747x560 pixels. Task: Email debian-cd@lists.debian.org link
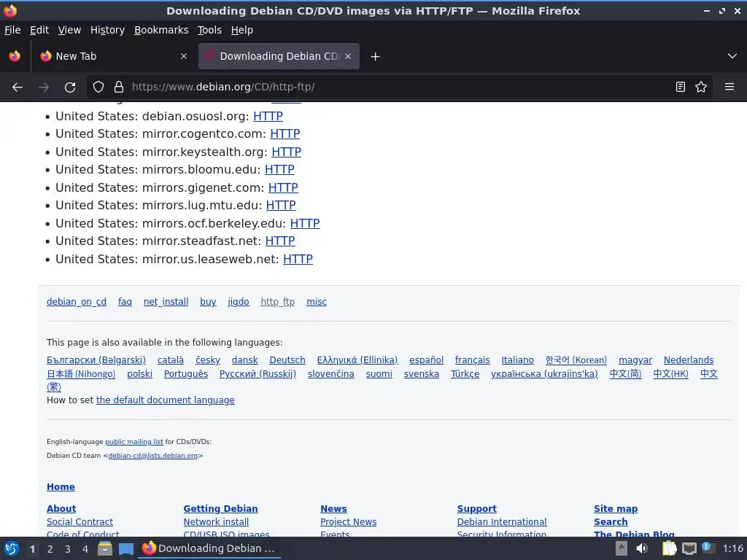point(153,456)
